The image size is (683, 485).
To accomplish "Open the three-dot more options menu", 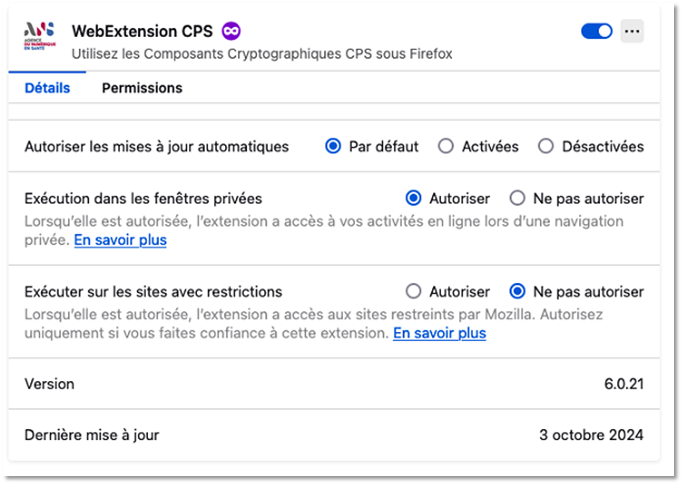I will pyautogui.click(x=631, y=31).
